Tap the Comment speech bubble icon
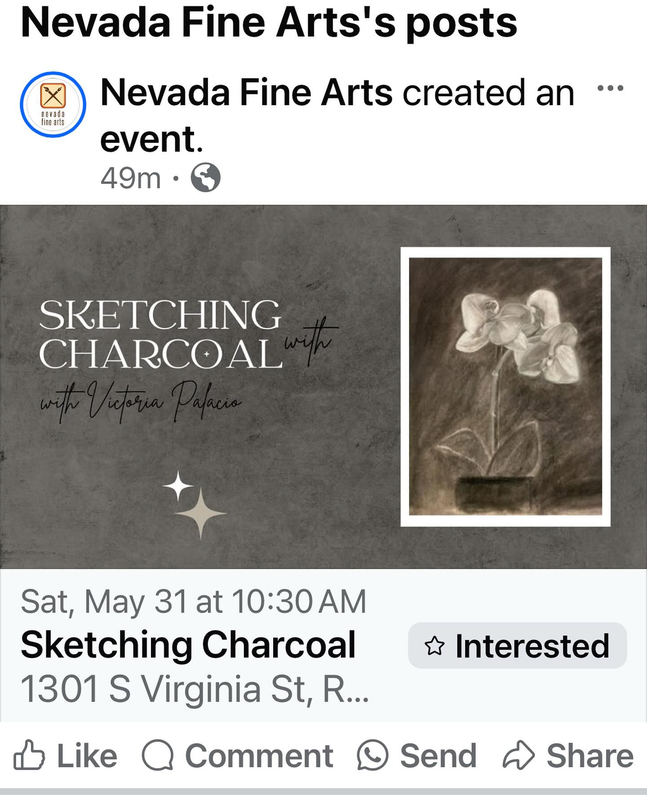Image resolution: width=647 pixels, height=812 pixels. point(158,755)
